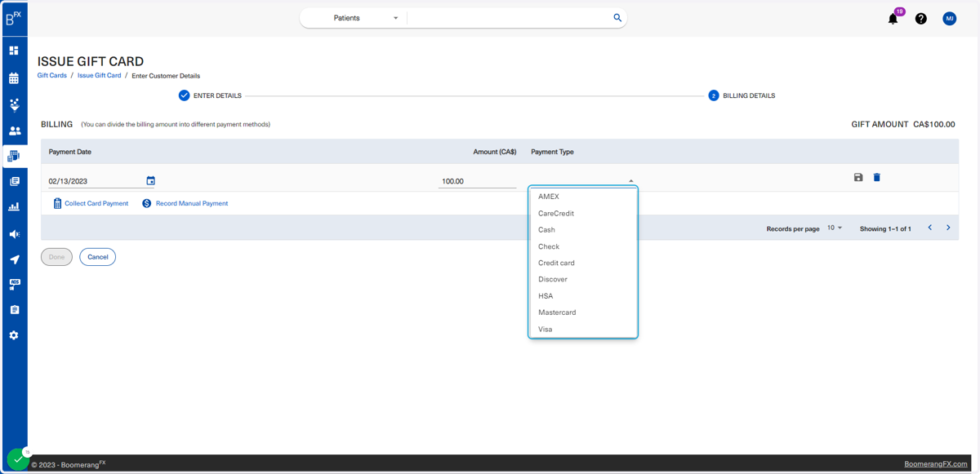Open the paper plane send icon
The height and width of the screenshot is (474, 980).
click(14, 259)
